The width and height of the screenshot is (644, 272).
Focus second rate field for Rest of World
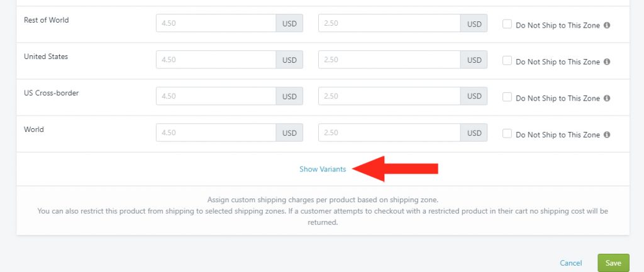tap(389, 23)
